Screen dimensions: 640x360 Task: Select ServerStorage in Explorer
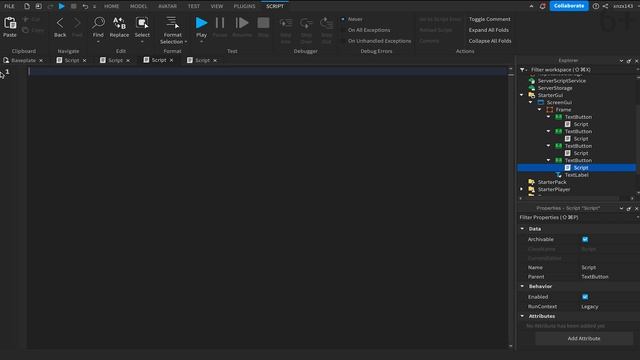[x=555, y=88]
